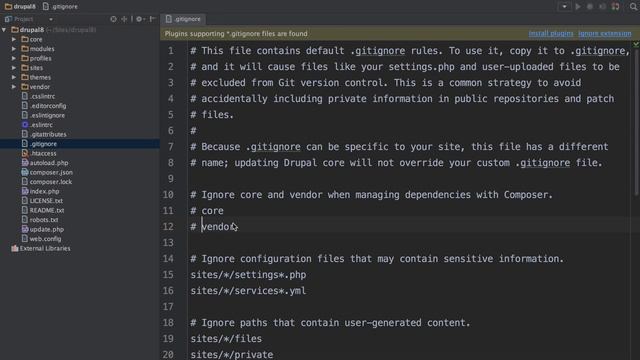This screenshot has height=360, width=640.
Task: Click the drupal8 breadcrumb in navigation bar
Action: pyautogui.click(x=20, y=7)
